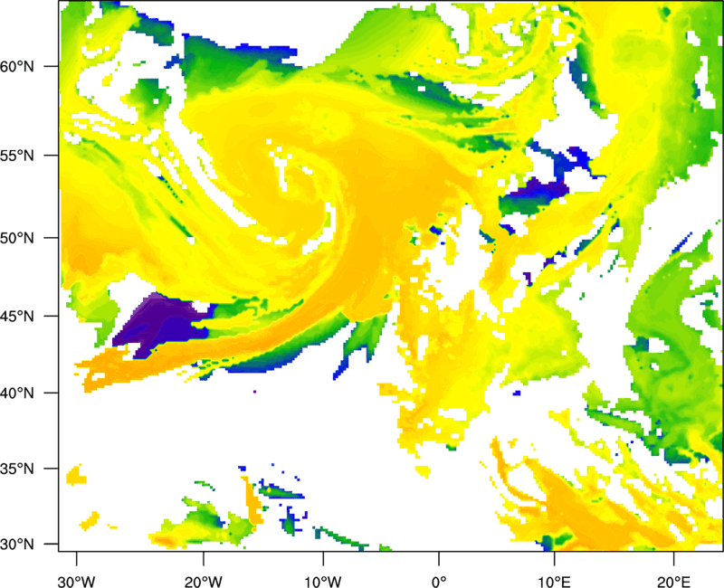Click the 35°N latitude label
This screenshot has height=588, width=724.
(x=17, y=469)
